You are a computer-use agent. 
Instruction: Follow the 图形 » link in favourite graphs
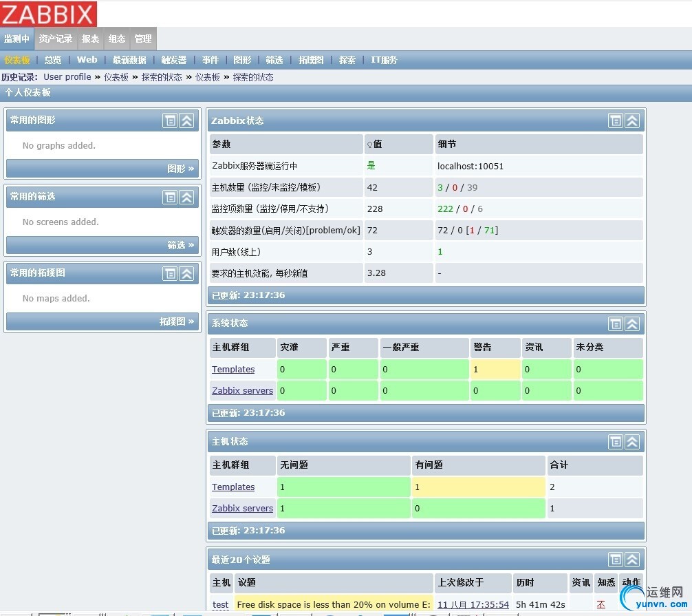pyautogui.click(x=180, y=169)
